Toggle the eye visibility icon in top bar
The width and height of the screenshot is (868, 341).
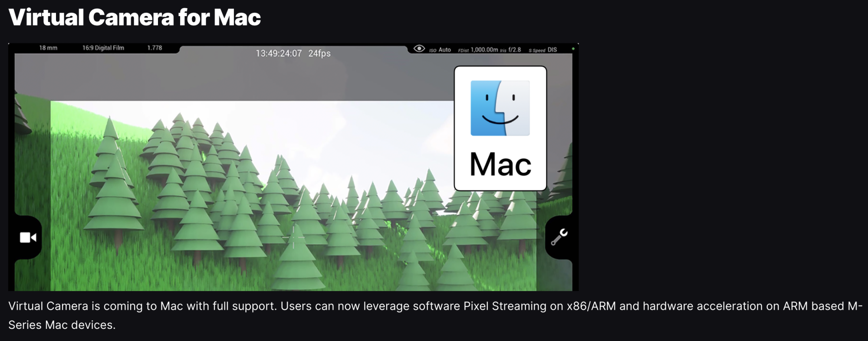[419, 49]
